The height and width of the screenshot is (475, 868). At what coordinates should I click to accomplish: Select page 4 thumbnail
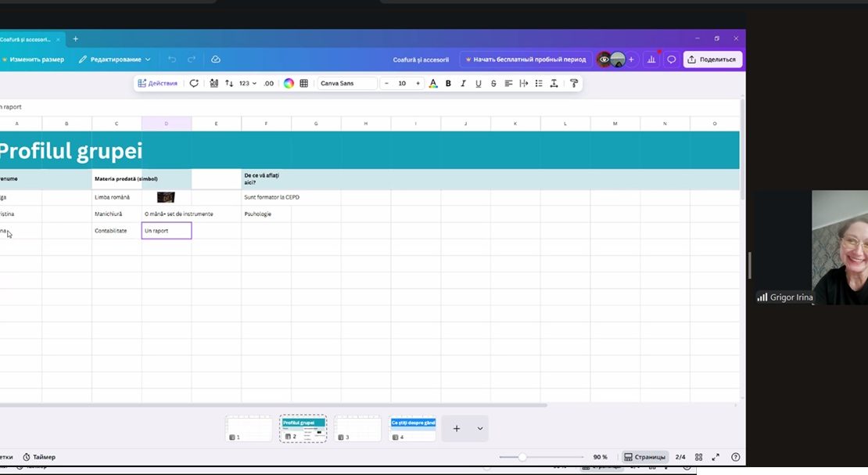pos(413,428)
